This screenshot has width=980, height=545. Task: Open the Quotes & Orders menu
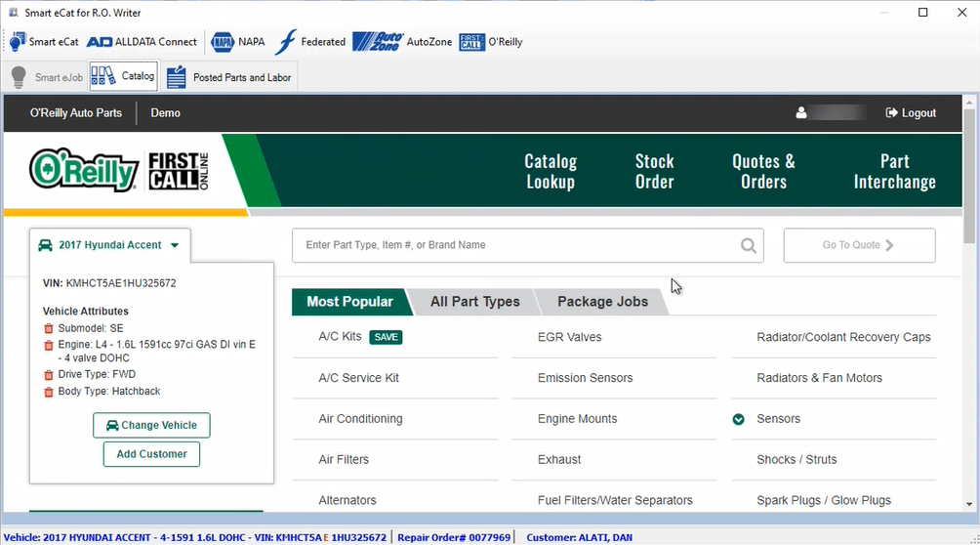[x=763, y=171]
